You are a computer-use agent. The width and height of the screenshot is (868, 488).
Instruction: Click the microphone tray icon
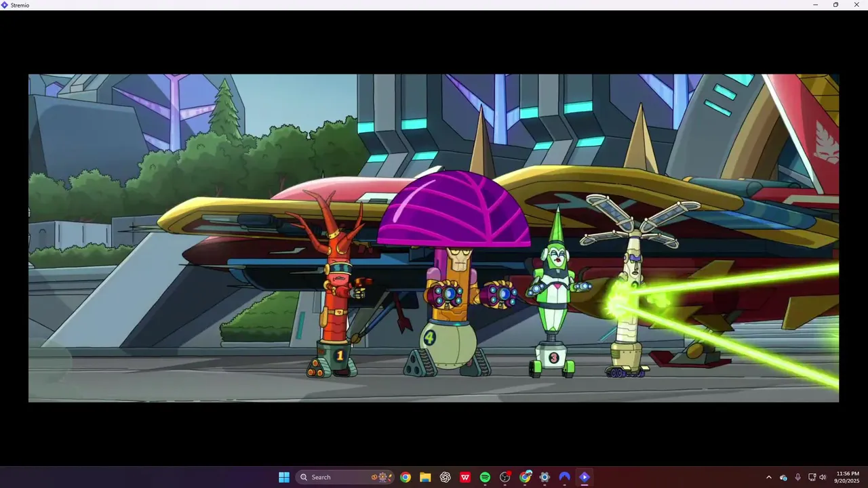click(797, 477)
